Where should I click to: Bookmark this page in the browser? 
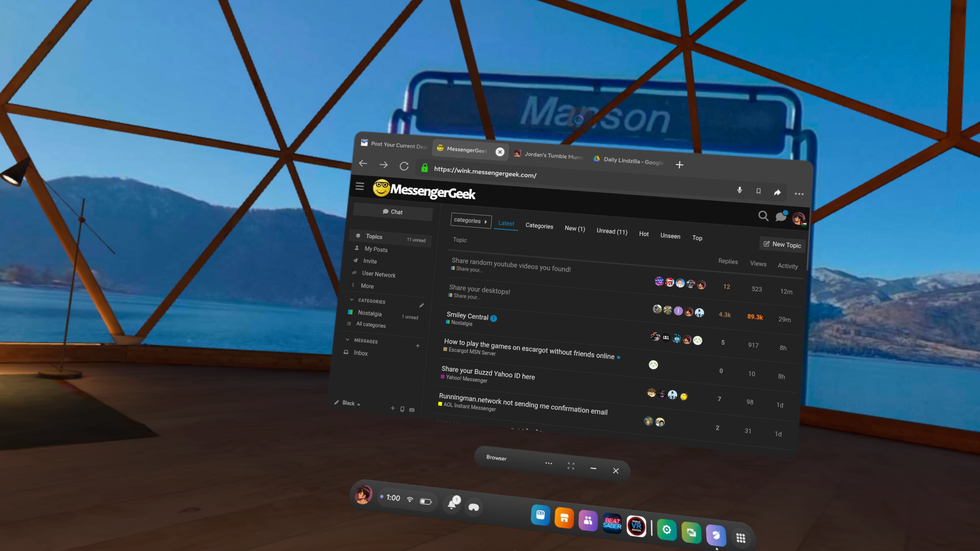coord(758,191)
